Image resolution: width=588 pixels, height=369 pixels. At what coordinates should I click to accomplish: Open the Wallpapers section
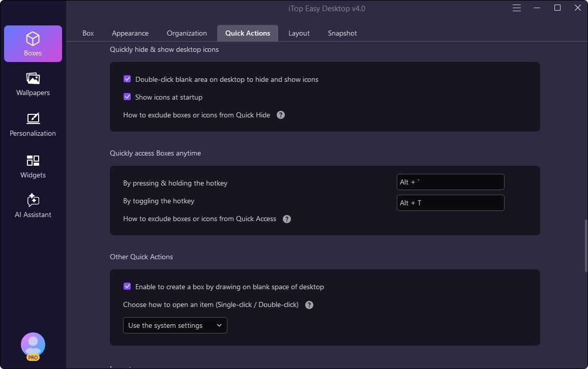33,84
